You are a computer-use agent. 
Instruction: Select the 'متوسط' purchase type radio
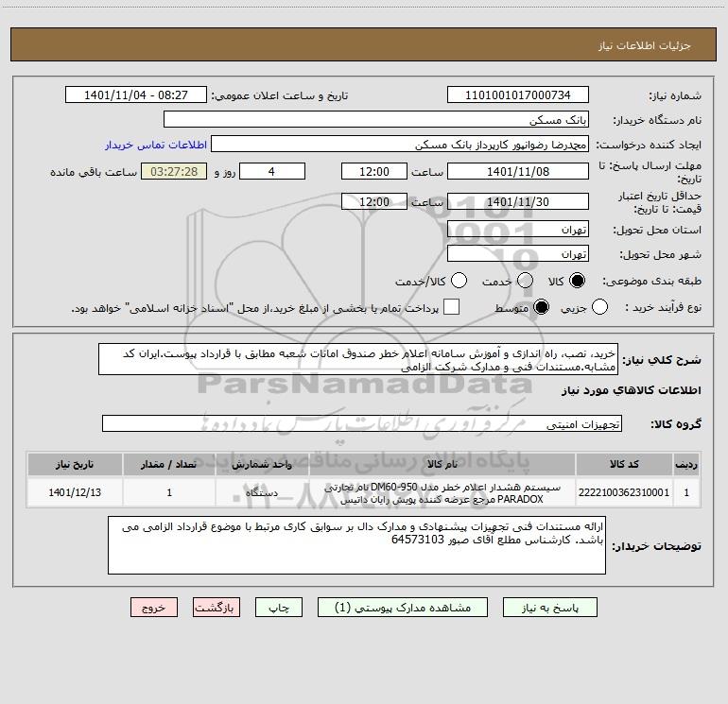click(543, 307)
